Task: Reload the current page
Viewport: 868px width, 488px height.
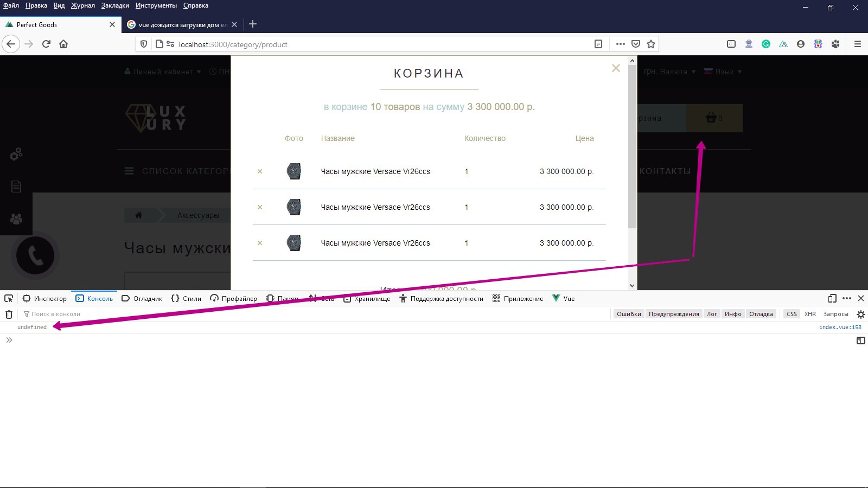Action: pyautogui.click(x=46, y=44)
